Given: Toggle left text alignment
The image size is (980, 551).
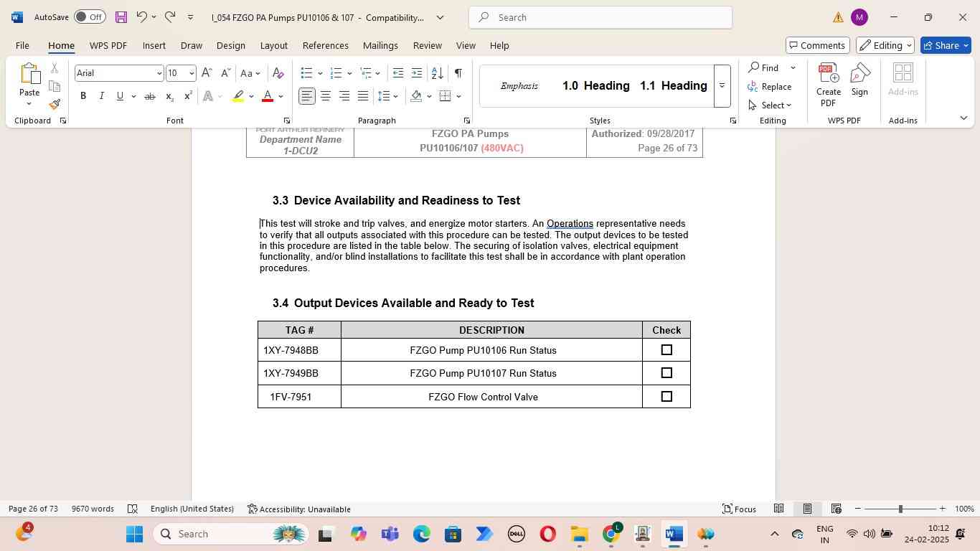Looking at the screenshot, I should [307, 96].
